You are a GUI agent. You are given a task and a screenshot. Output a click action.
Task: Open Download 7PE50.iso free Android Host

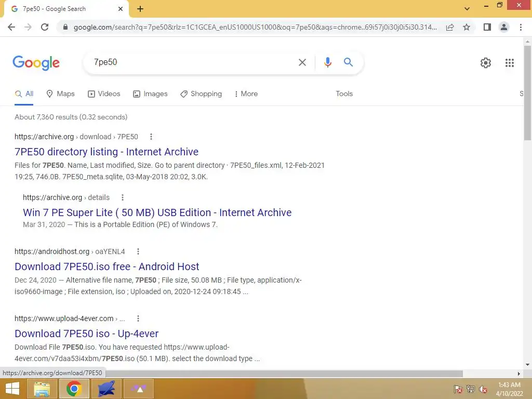tap(107, 267)
